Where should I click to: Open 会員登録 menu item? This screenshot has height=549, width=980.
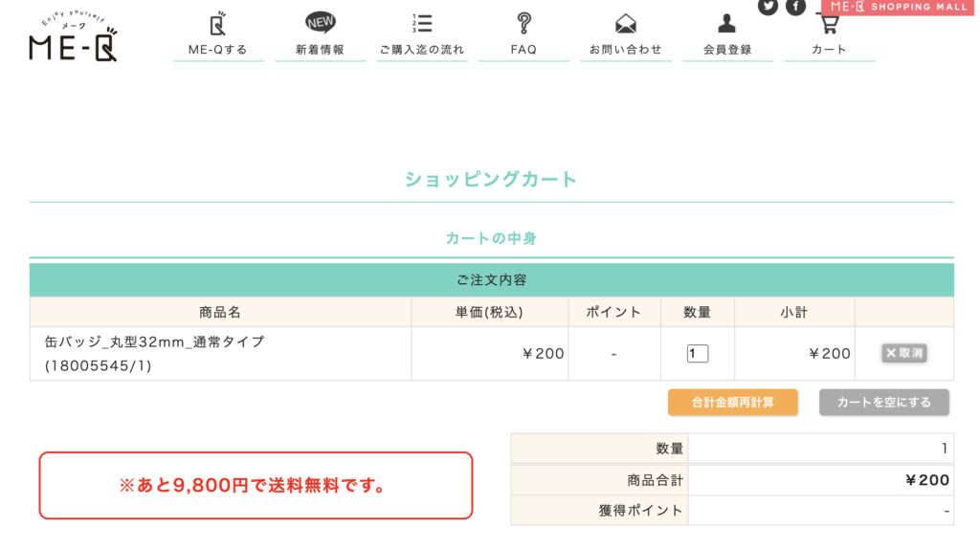(x=727, y=50)
